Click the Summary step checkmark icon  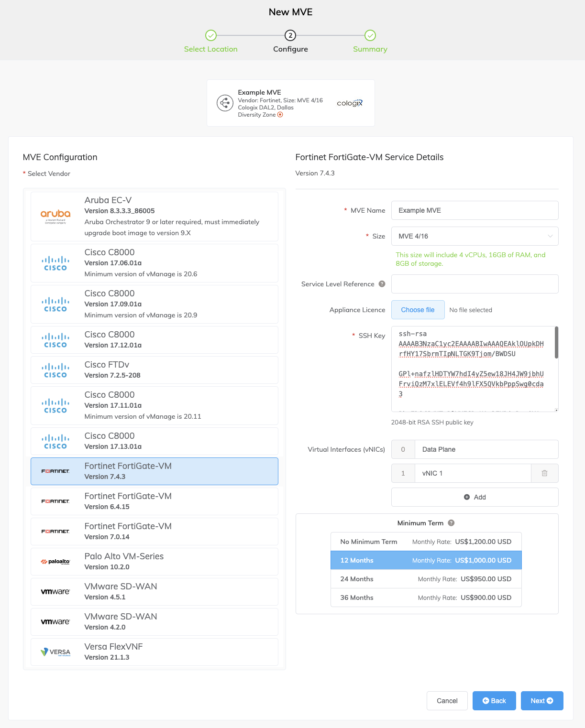point(370,35)
